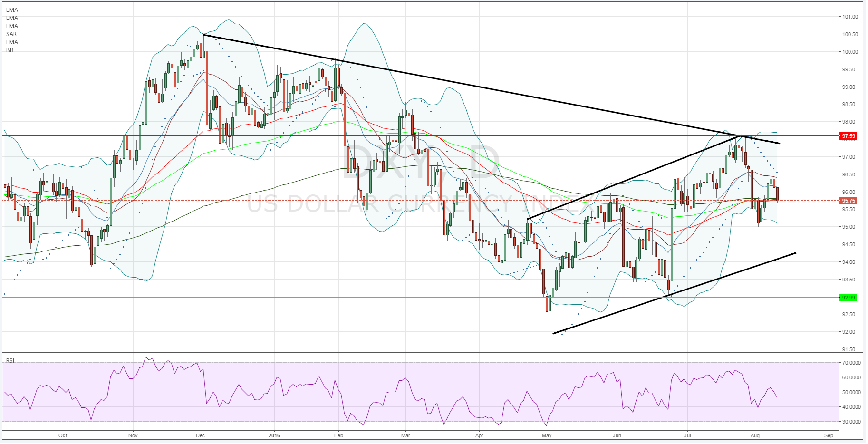Click the Jun label on time axis
This screenshot has height=444, width=868.
pos(617,435)
